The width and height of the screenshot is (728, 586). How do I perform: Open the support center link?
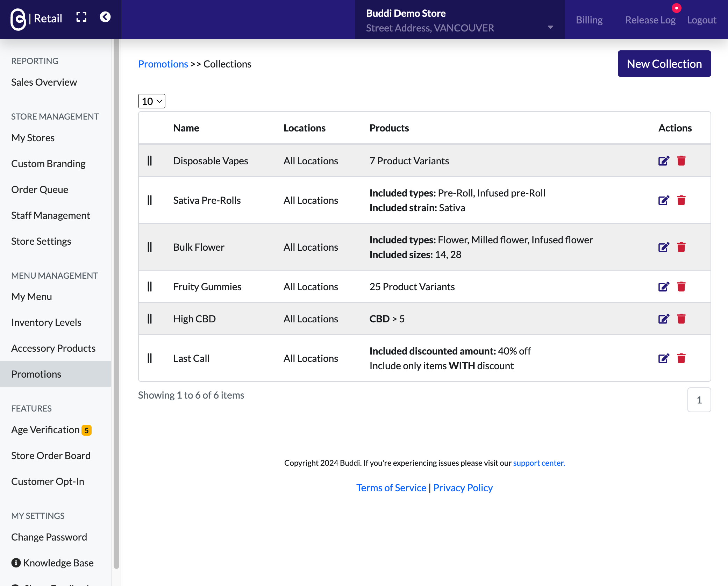click(539, 463)
